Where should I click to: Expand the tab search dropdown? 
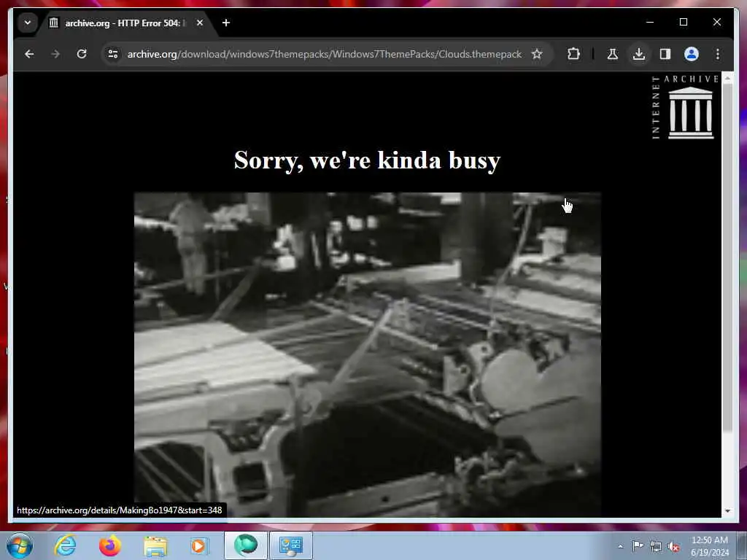(x=28, y=23)
